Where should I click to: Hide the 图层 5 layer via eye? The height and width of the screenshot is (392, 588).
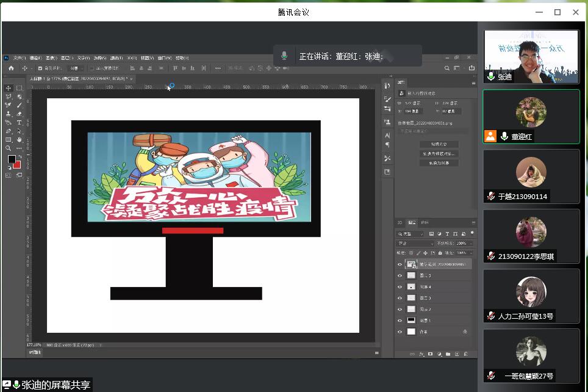(400, 275)
